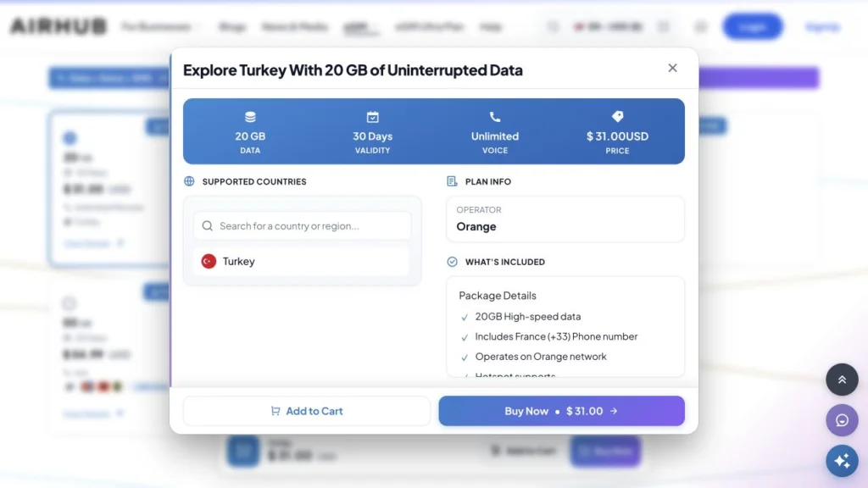The image size is (868, 488).
Task: Click the 30 Days validity value
Action: pos(373,136)
